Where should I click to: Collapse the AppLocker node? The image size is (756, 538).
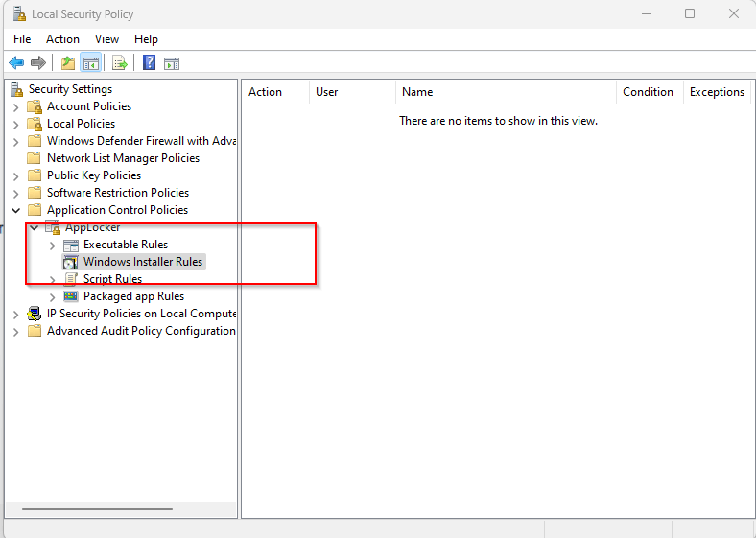(35, 227)
